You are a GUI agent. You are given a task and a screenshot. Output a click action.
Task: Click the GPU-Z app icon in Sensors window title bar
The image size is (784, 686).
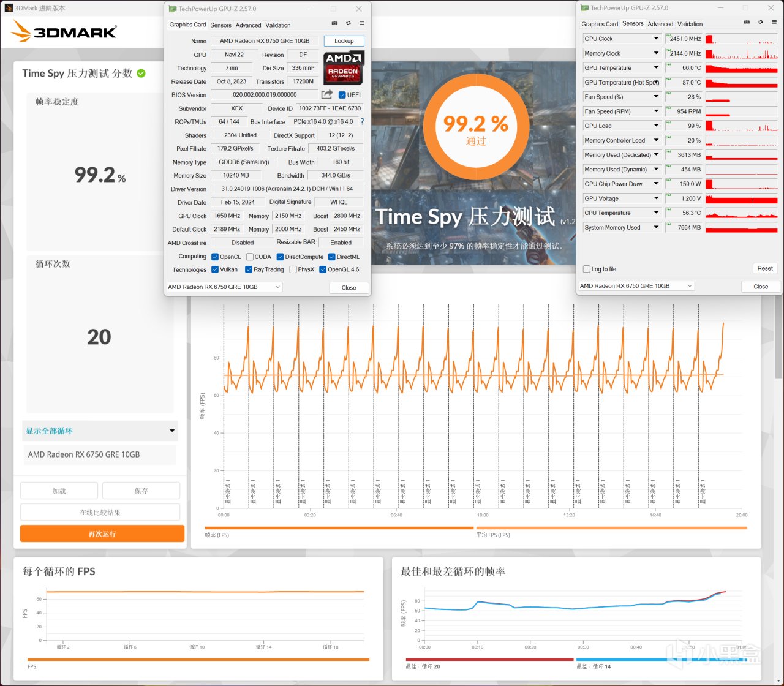[585, 8]
